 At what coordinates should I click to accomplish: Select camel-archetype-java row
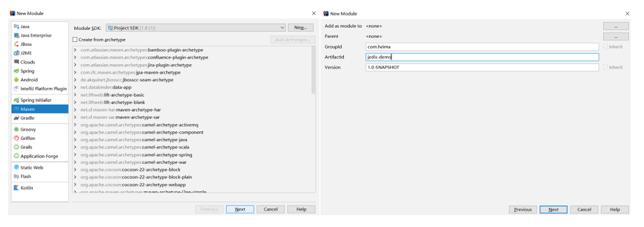pos(192,139)
